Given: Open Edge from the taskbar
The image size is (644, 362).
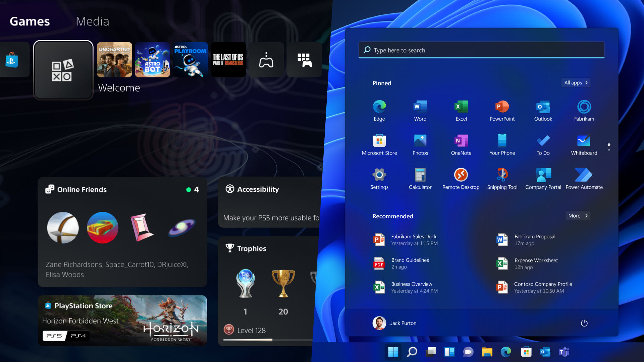Looking at the screenshot, I should pyautogui.click(x=506, y=352).
